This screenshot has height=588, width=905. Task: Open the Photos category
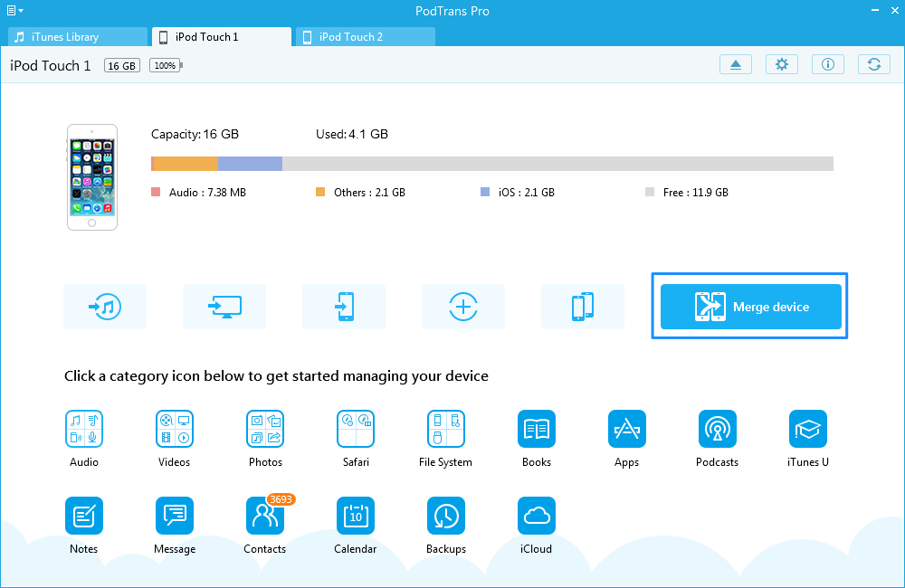(265, 429)
